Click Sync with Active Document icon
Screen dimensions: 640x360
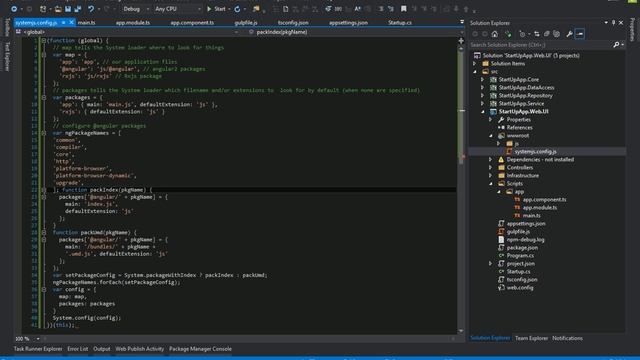(x=537, y=34)
